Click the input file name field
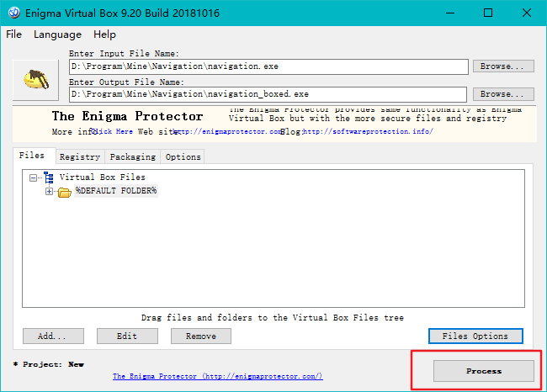The height and width of the screenshot is (392, 547). pos(268,66)
